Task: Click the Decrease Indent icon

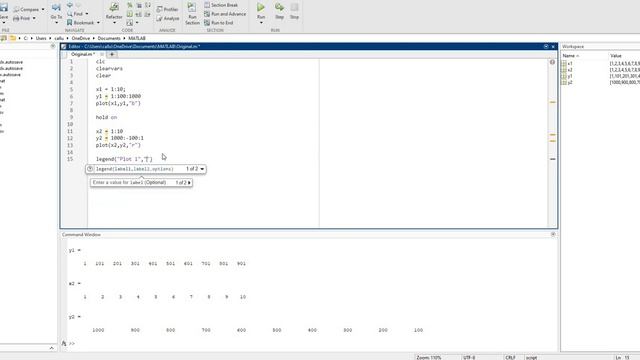Action: point(148,14)
